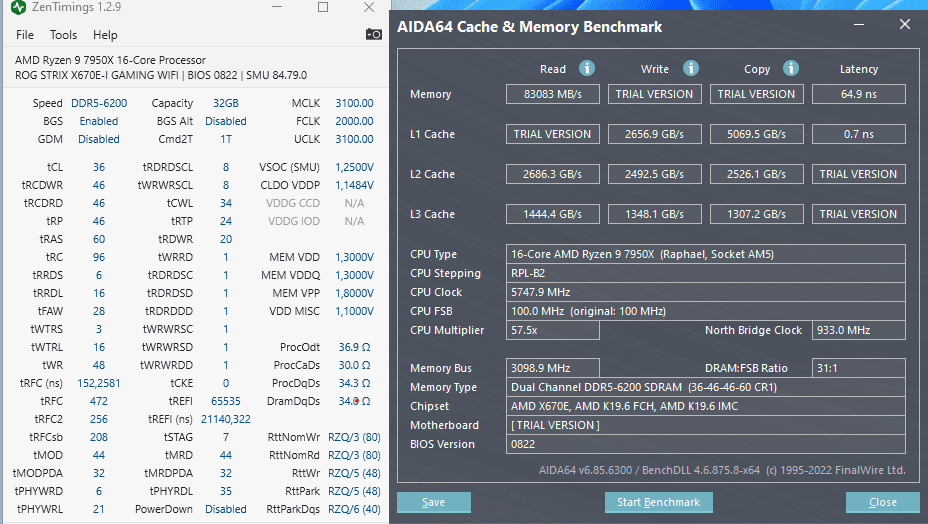Click L2 Cache Copy 2526.1 GB/s
This screenshot has width=928, height=524.
[x=756, y=174]
